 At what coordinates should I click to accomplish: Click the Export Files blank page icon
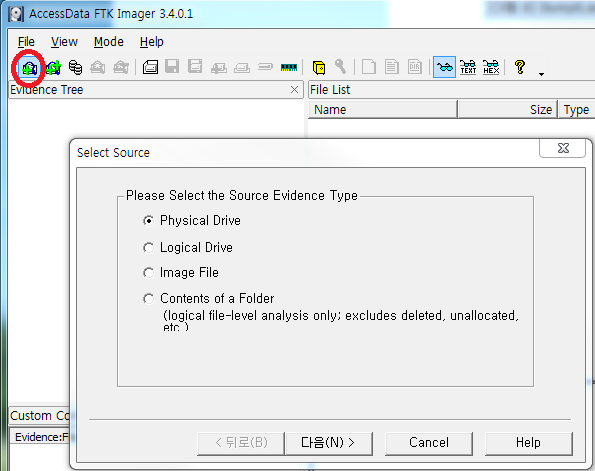tap(368, 67)
